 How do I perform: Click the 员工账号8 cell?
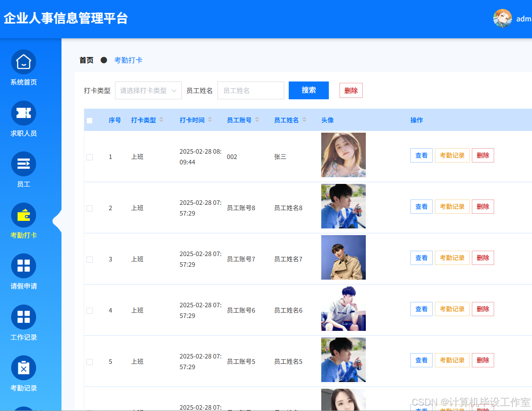[x=241, y=208]
